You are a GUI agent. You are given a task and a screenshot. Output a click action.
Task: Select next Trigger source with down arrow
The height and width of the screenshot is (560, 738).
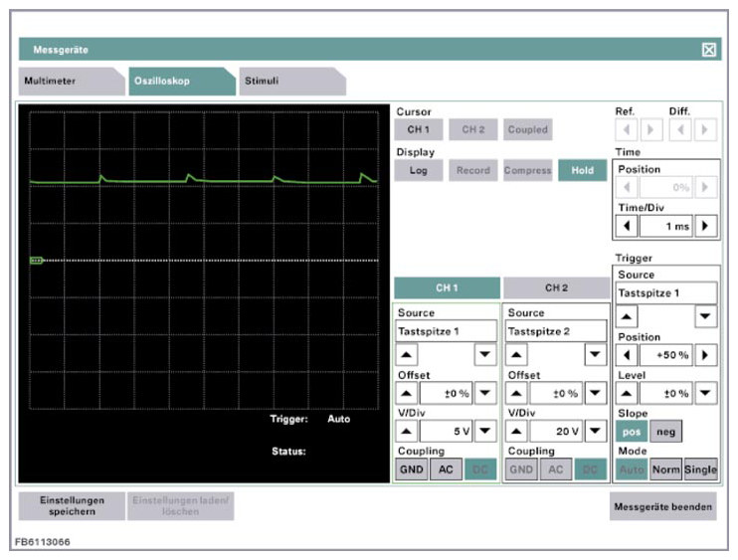[705, 316]
